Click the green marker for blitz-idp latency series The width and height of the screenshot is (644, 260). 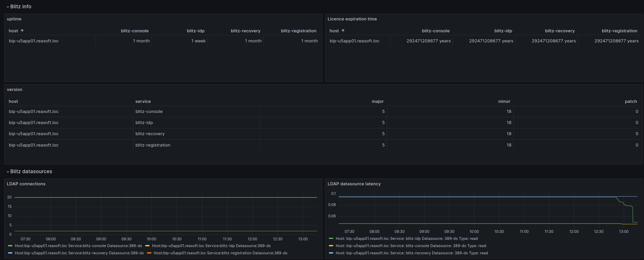click(x=331, y=238)
